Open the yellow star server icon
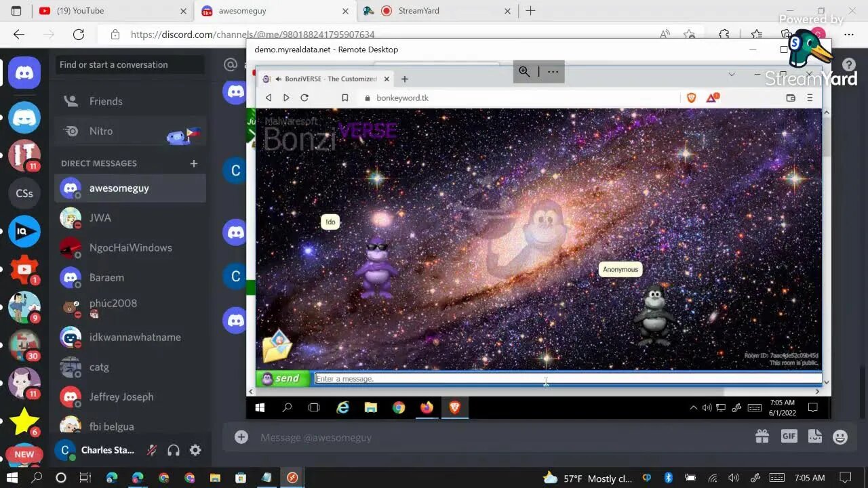This screenshot has width=868, height=488. click(x=24, y=421)
